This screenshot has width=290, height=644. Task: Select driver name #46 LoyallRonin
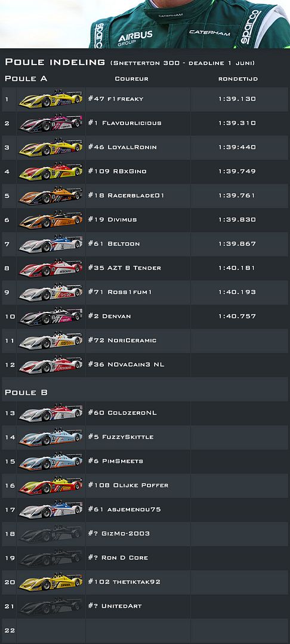[x=122, y=147]
